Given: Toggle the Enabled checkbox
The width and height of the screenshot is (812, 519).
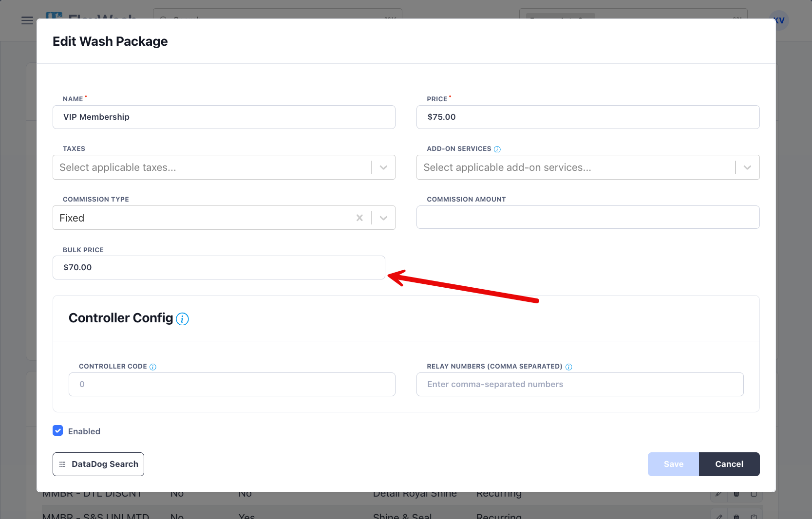Looking at the screenshot, I should coord(58,430).
